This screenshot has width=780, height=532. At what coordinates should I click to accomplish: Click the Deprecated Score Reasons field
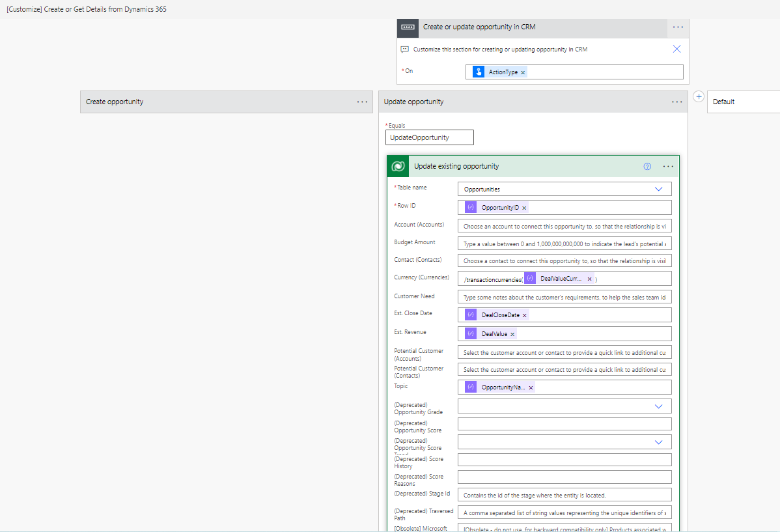coord(564,477)
